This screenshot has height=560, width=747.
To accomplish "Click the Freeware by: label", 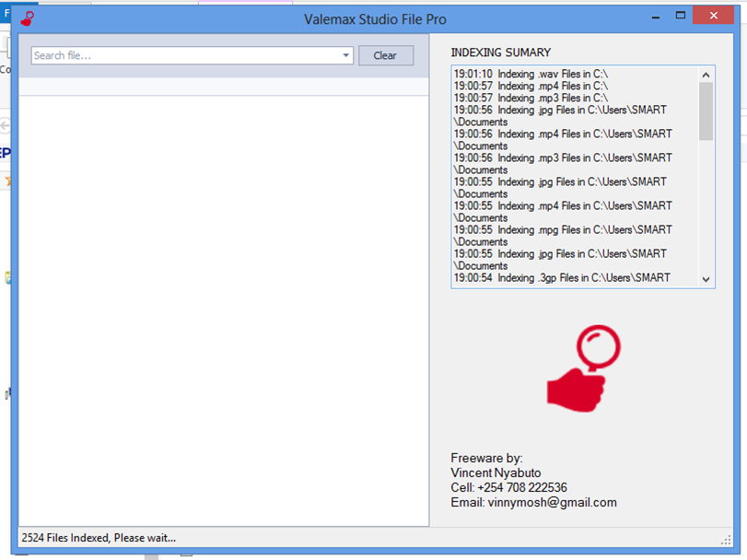I will point(486,458).
